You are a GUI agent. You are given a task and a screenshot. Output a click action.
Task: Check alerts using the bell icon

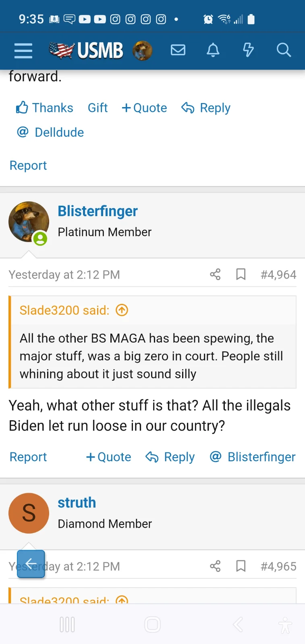pos(213,50)
